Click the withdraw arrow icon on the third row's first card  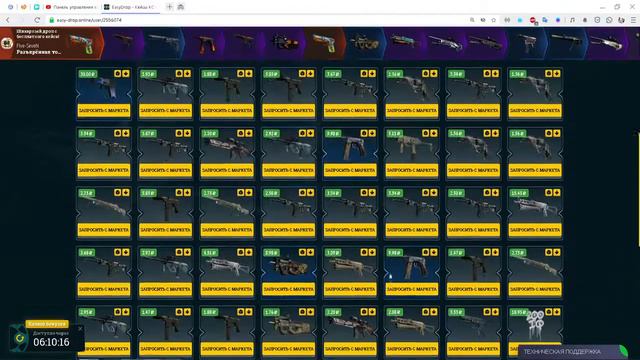(126, 192)
